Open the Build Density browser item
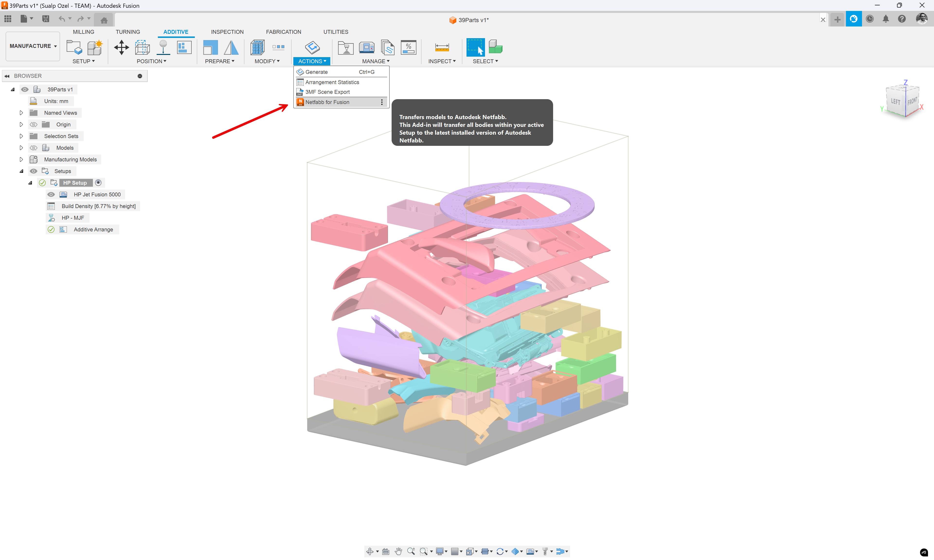Screen dimensions: 934x560 click(x=98, y=206)
